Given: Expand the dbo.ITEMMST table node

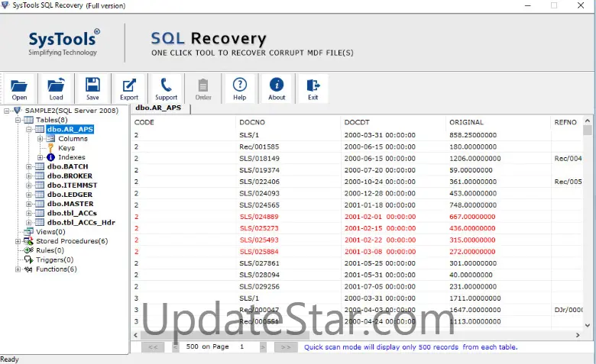Looking at the screenshot, I should point(29,185).
